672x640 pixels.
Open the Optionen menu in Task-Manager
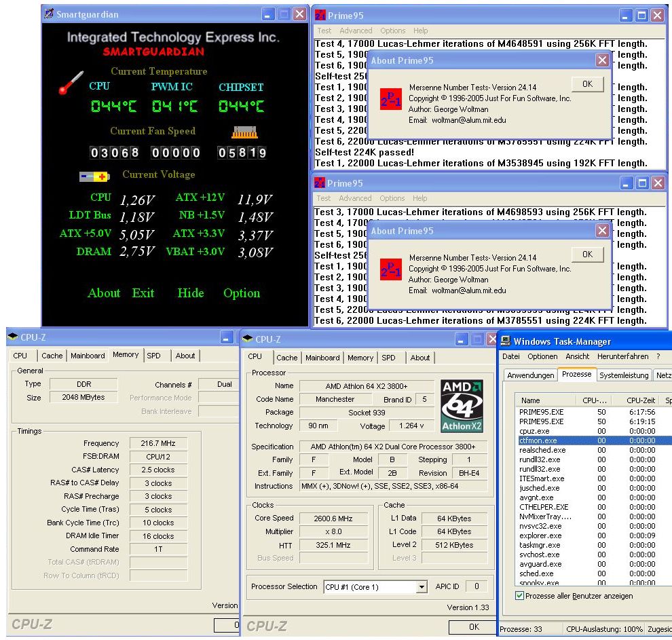coord(542,356)
